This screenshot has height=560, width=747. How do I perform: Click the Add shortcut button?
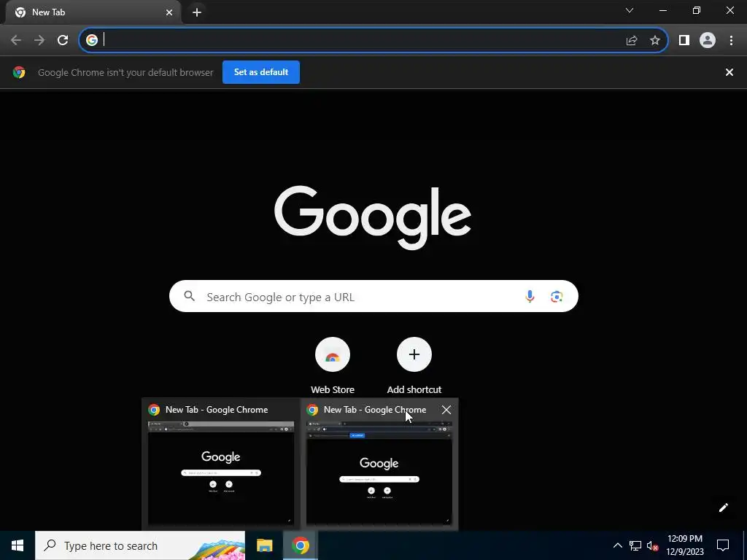414,366
